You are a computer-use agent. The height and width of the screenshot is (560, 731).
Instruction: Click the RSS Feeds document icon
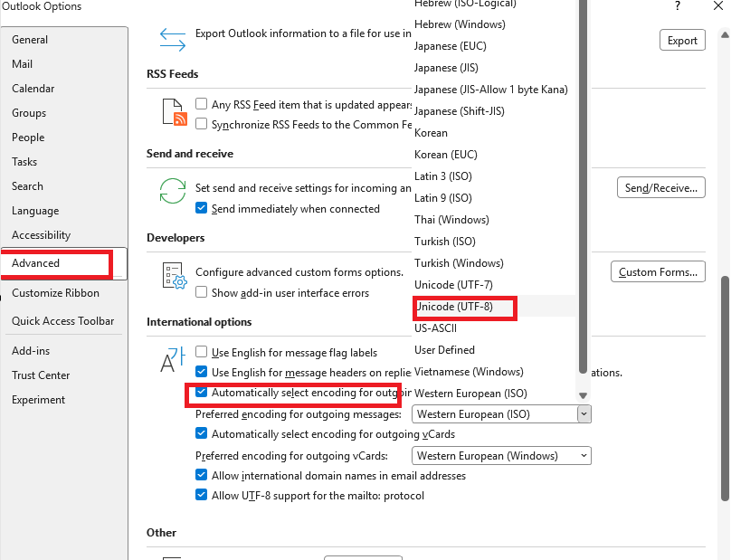coord(175,112)
